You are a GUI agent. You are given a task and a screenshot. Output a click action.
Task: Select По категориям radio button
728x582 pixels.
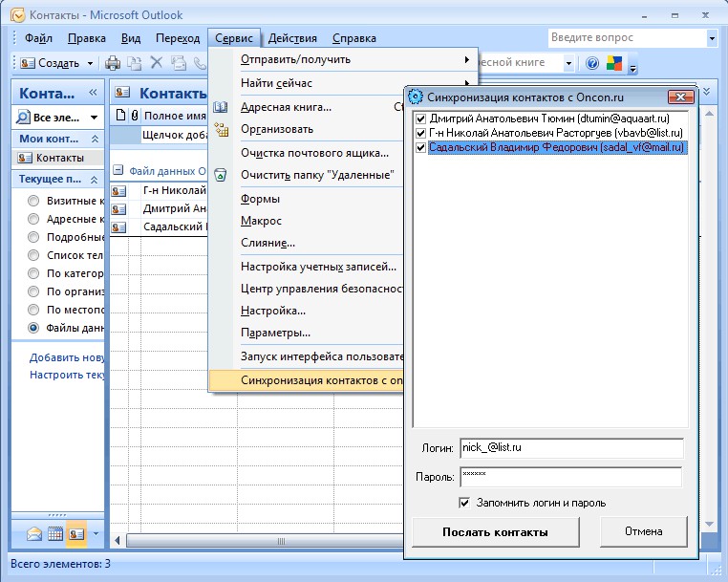pos(33,273)
